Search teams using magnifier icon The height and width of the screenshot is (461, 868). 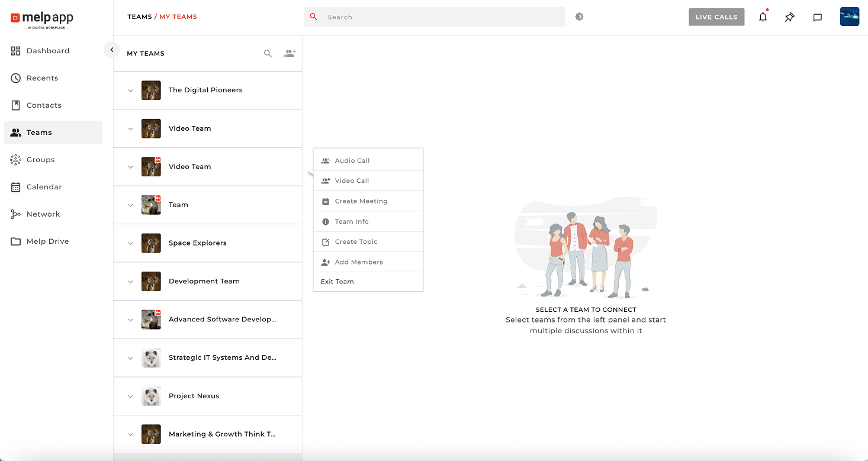[268, 53]
